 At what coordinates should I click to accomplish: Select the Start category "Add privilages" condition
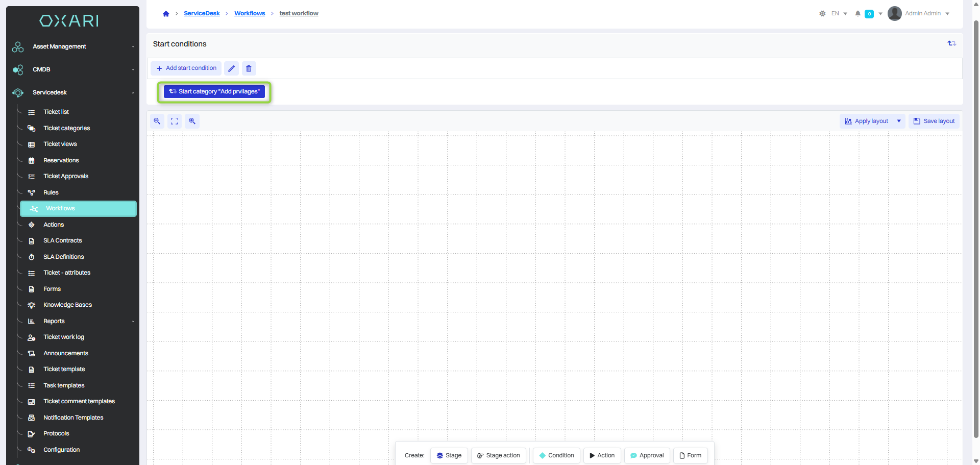click(x=214, y=92)
